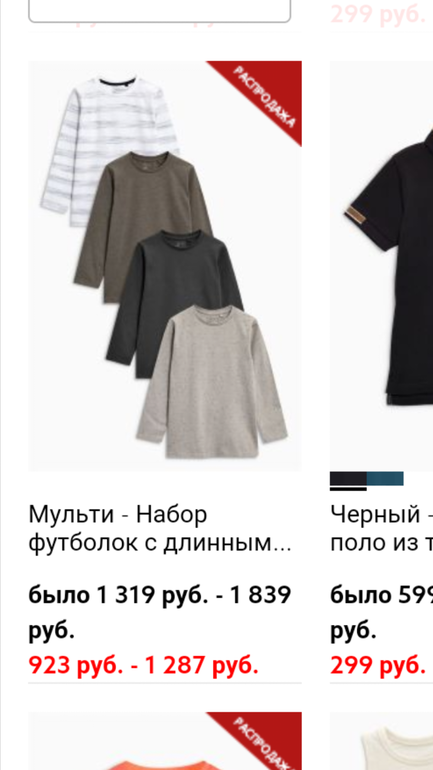Click the light grey long-sleeve shirt
Image resolution: width=433 pixels, height=770 pixels.
[212, 381]
